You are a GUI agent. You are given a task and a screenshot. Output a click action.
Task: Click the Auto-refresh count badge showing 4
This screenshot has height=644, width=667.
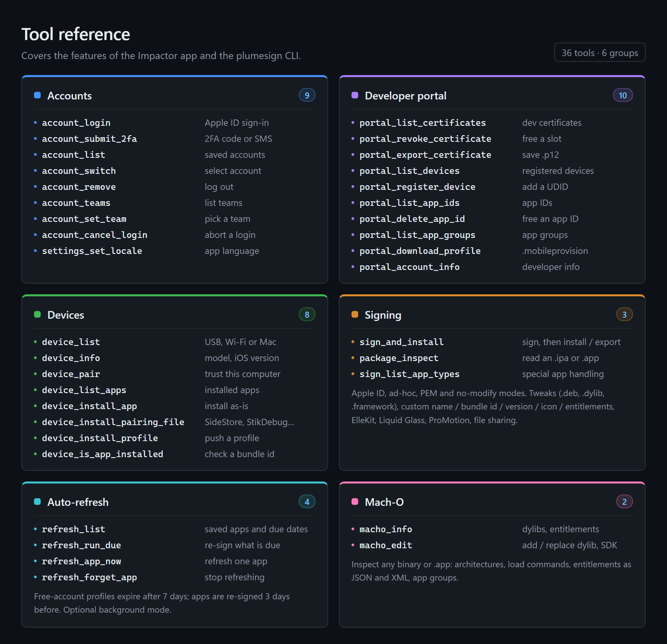(x=307, y=502)
